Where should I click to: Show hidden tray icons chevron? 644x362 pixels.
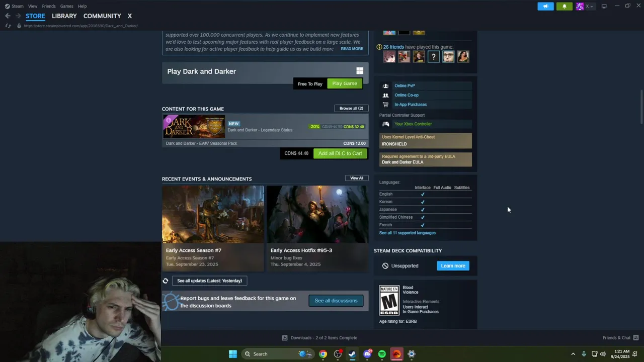pos(573,354)
